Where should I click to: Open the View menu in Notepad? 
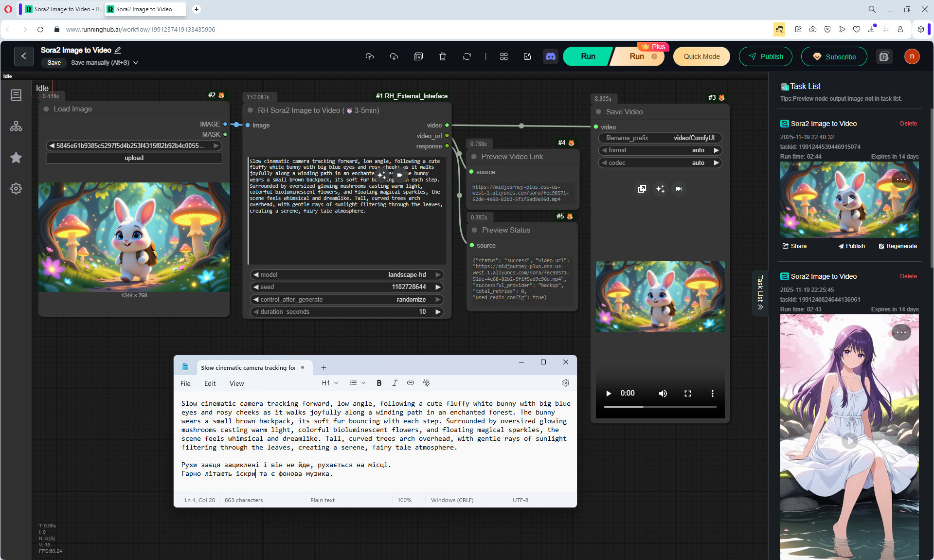click(x=236, y=383)
